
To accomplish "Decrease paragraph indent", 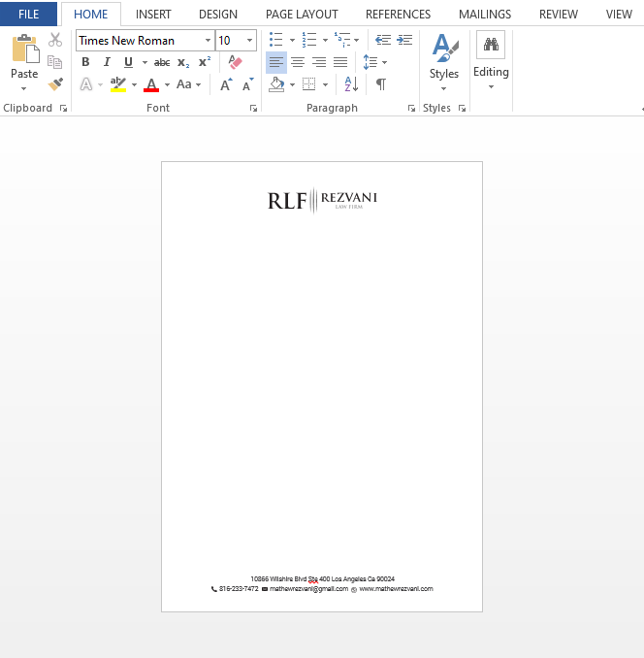I will [383, 40].
